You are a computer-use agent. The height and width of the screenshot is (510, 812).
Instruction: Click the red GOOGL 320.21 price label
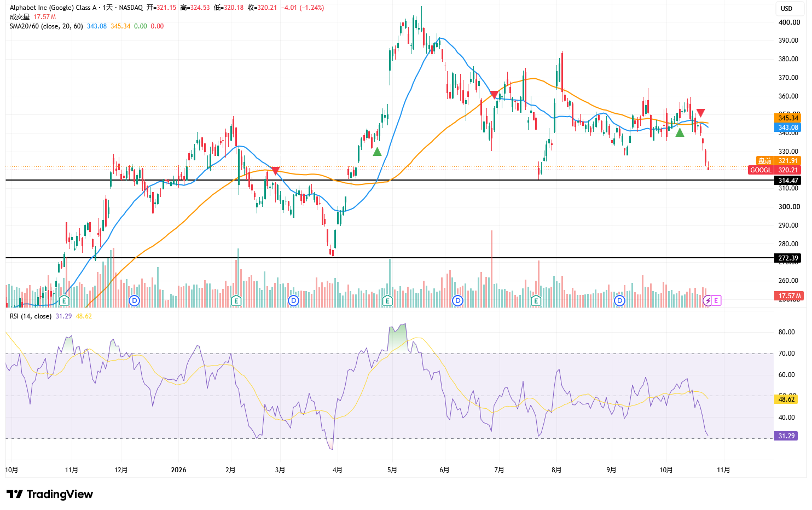point(775,170)
